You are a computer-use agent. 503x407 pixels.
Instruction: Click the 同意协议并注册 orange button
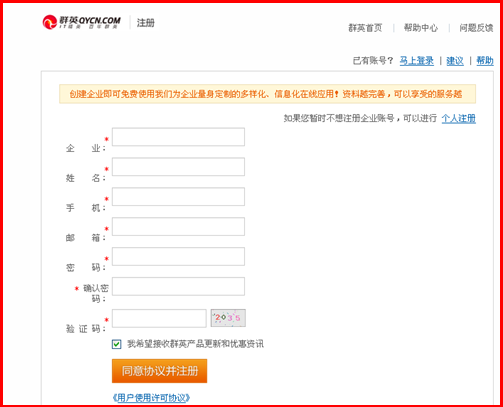(x=159, y=371)
